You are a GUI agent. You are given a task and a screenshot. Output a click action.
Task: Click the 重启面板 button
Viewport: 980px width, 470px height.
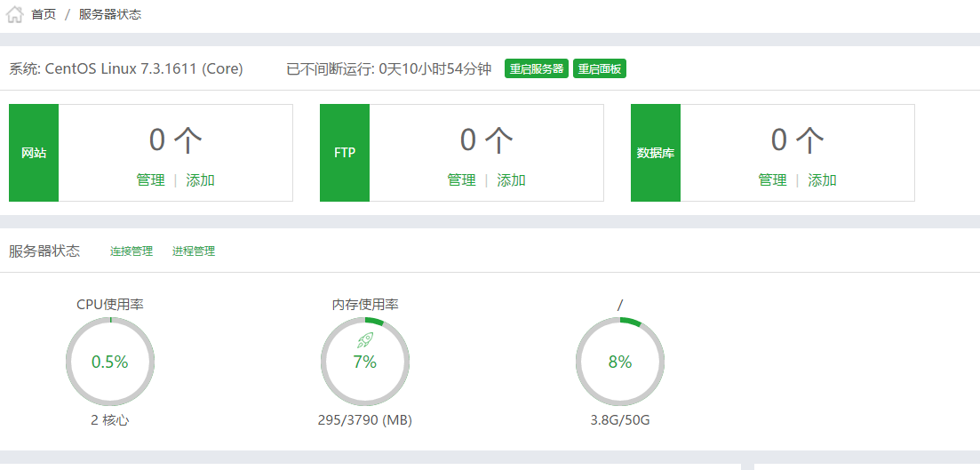(600, 68)
